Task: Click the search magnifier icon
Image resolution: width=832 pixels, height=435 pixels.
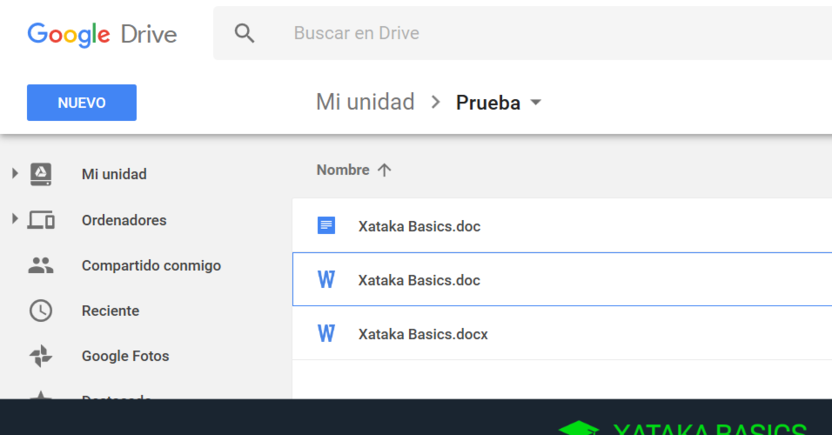Action: pyautogui.click(x=245, y=33)
